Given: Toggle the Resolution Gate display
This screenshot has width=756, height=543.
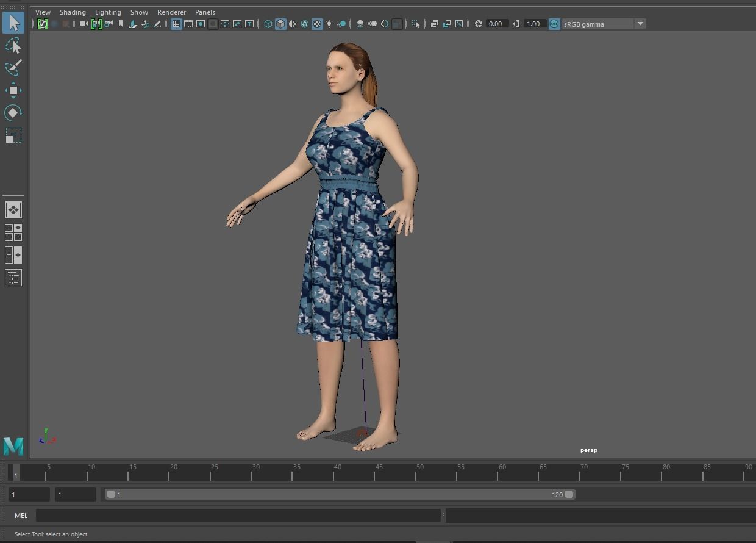Looking at the screenshot, I should click(x=201, y=24).
